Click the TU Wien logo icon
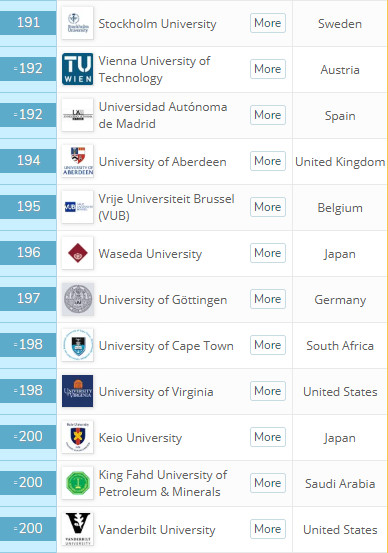The height and width of the screenshot is (553, 388). point(78,69)
